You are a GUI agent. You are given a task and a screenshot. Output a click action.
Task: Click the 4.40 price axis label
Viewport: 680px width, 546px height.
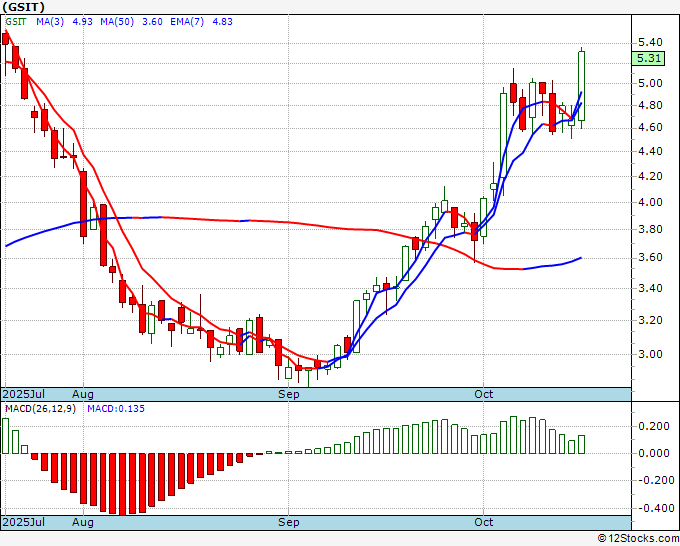click(650, 151)
